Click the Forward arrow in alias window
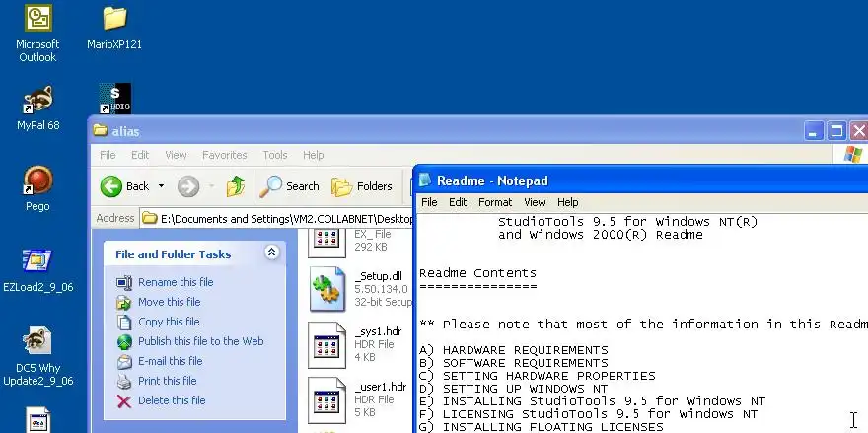Screen dimensions: 868x433 (188, 186)
